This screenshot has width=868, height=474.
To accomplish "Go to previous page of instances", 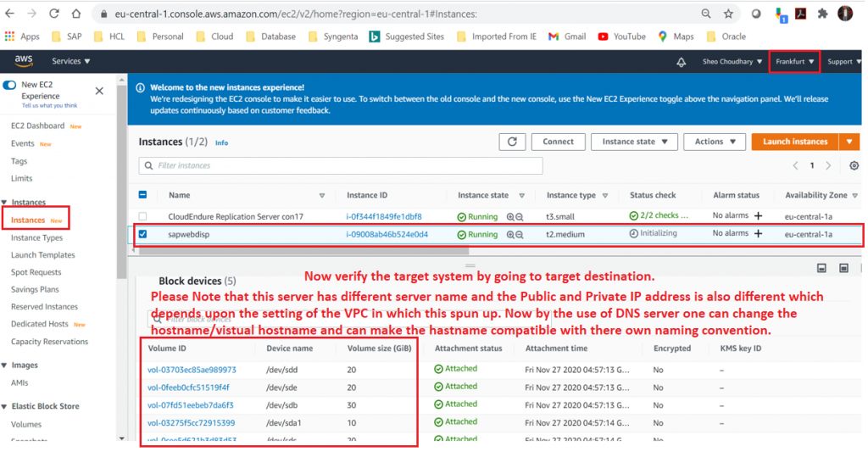I will tap(795, 165).
